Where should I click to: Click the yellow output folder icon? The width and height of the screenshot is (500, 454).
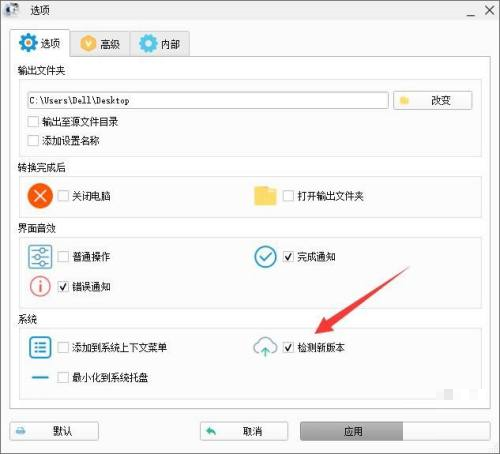click(265, 196)
